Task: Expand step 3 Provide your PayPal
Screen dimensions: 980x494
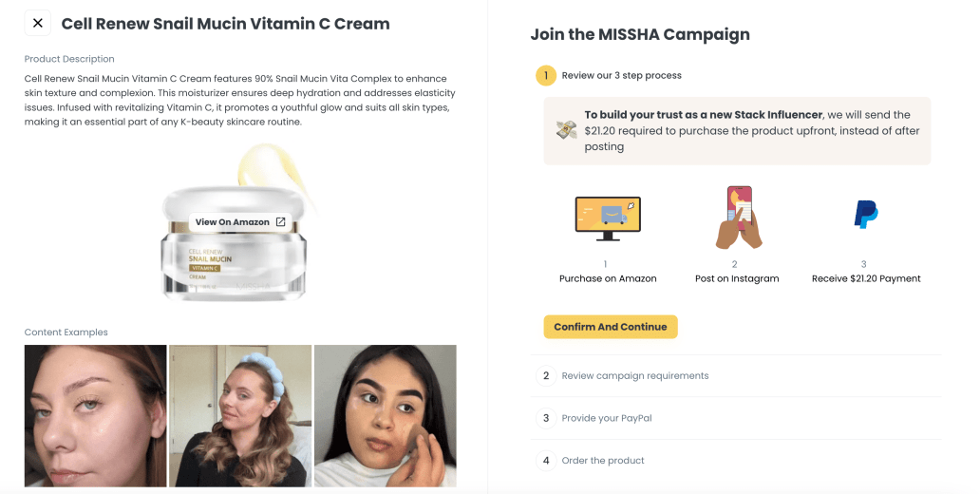Action: coord(736,418)
